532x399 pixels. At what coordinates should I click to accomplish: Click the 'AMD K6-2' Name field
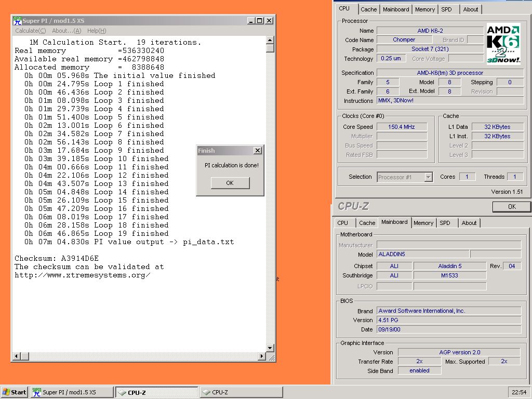(430, 31)
